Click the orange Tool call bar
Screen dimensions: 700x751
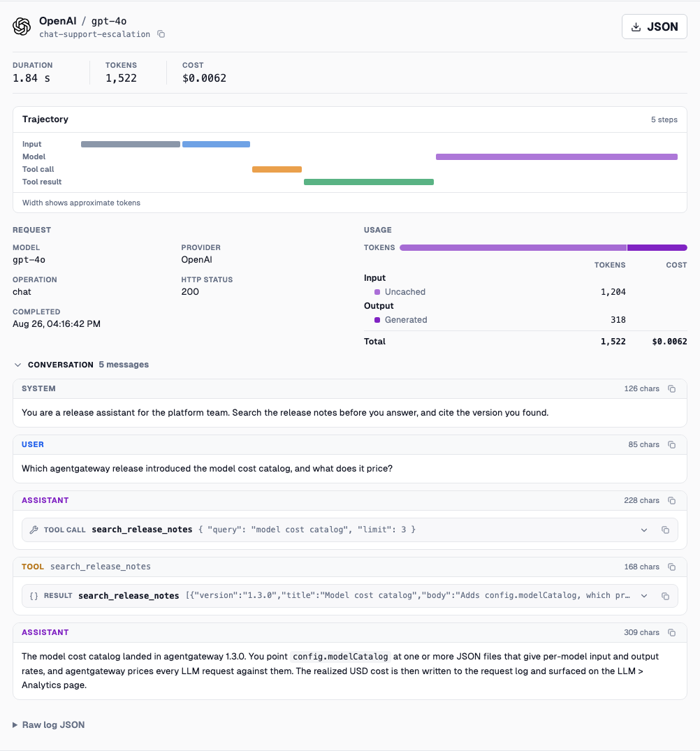pyautogui.click(x=277, y=169)
